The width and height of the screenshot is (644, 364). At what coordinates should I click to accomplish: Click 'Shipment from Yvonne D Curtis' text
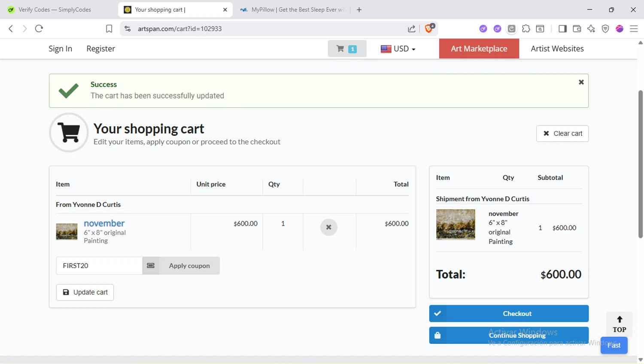pos(483,199)
